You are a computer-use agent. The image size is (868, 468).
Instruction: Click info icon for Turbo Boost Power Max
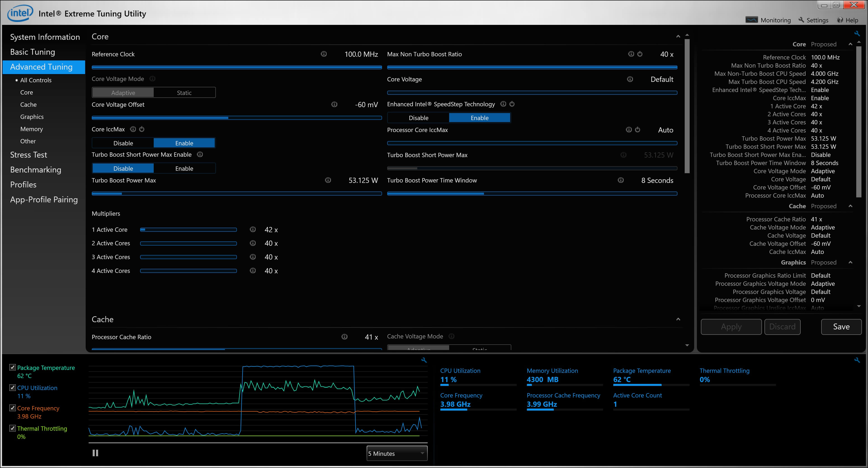[328, 180]
